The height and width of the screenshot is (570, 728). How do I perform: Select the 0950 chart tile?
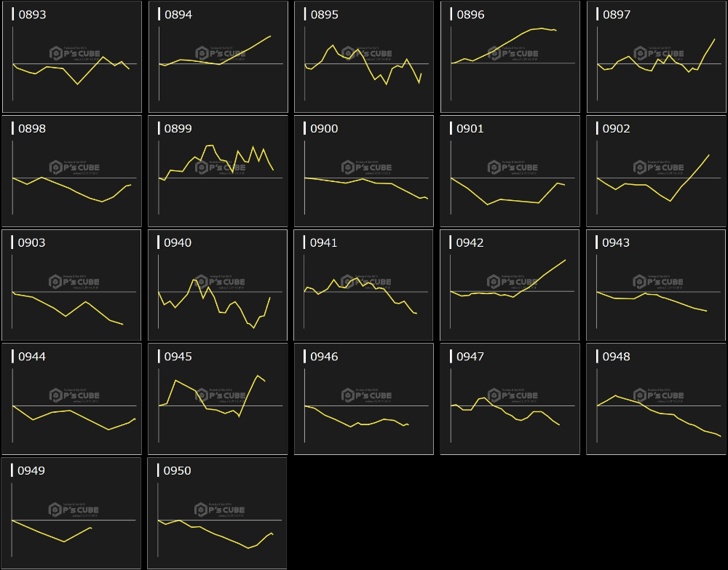tap(217, 513)
